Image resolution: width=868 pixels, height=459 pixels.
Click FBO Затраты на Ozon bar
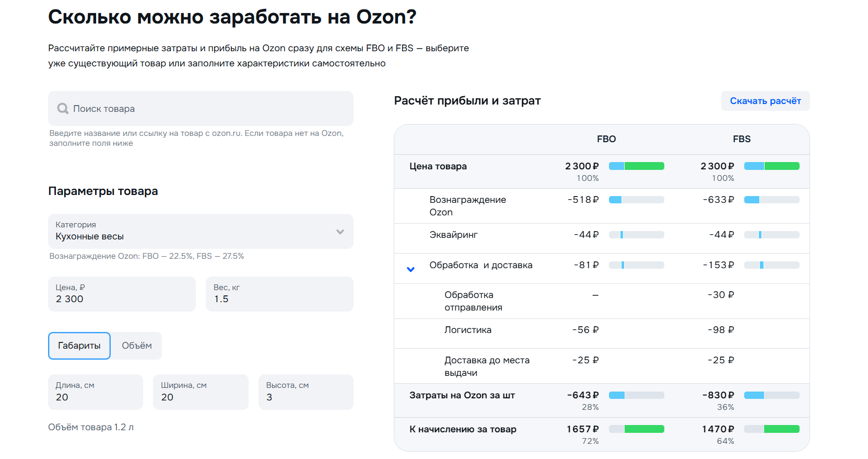[x=637, y=395]
